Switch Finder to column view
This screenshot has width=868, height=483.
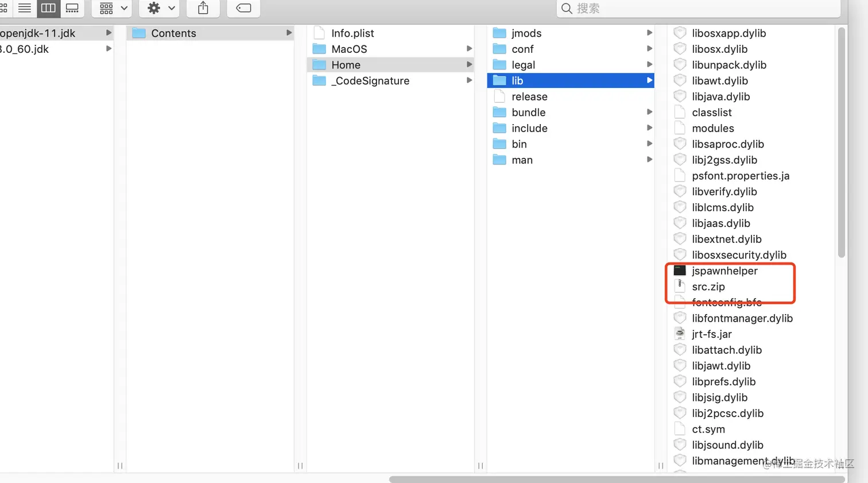point(48,8)
